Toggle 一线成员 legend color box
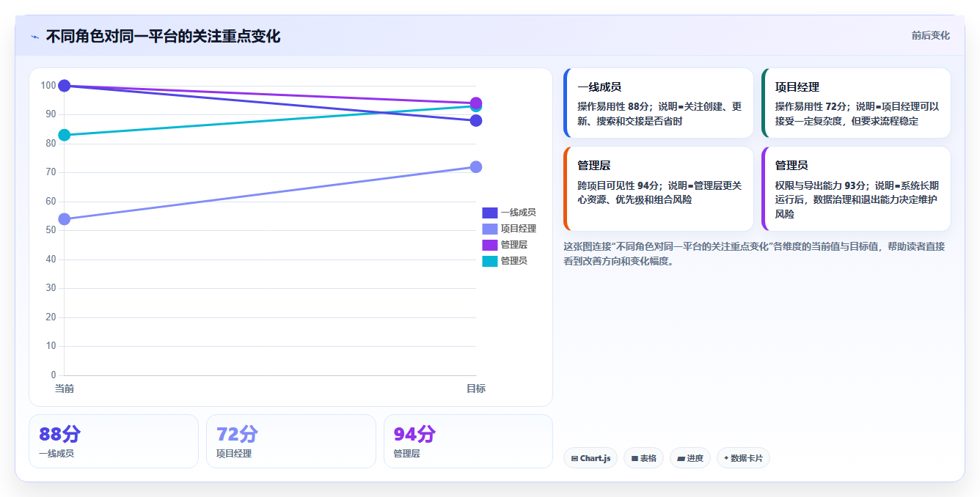 point(489,213)
